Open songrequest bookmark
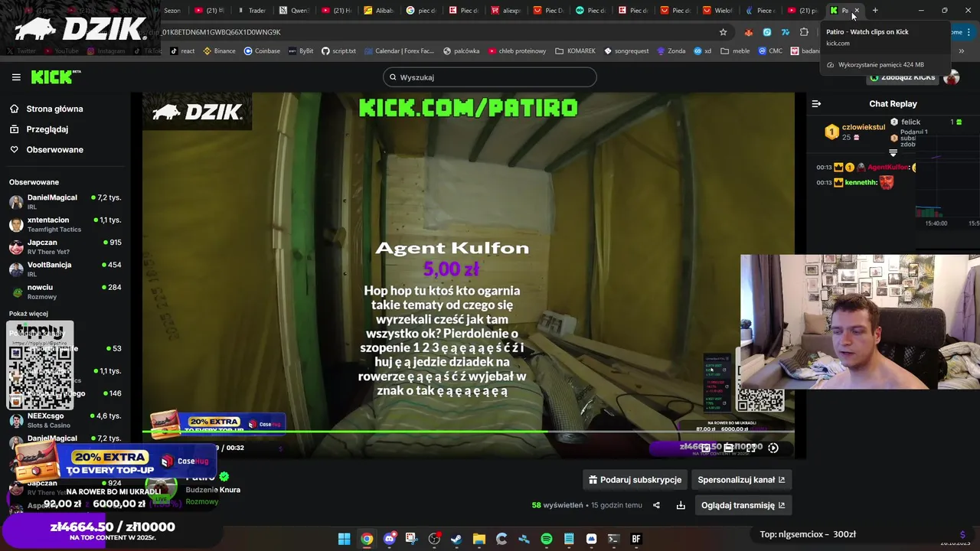 (x=626, y=51)
